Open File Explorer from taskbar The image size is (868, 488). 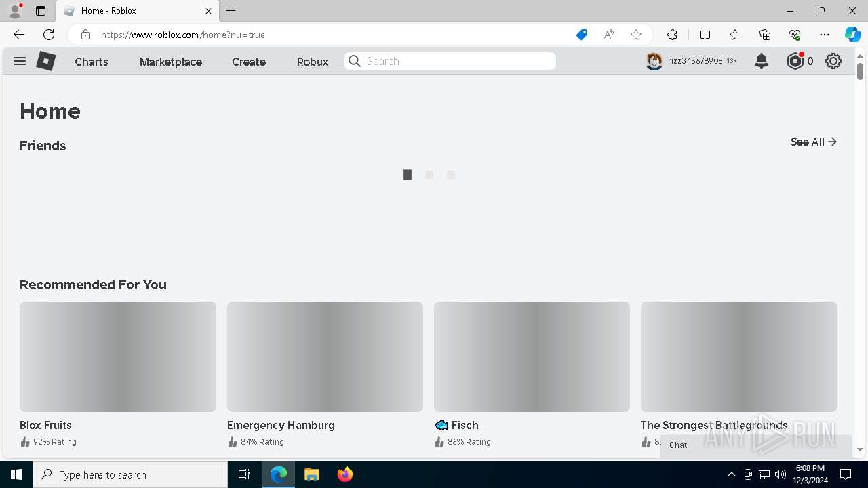tap(311, 474)
